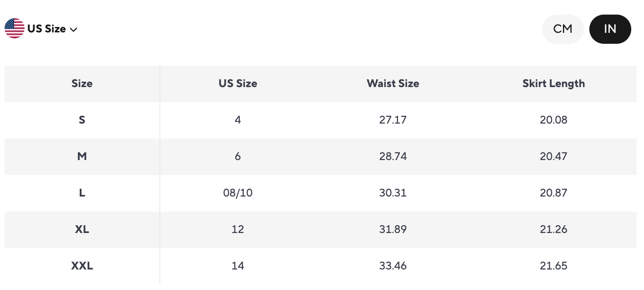
Task: Click the US flag icon
Action: (x=15, y=29)
